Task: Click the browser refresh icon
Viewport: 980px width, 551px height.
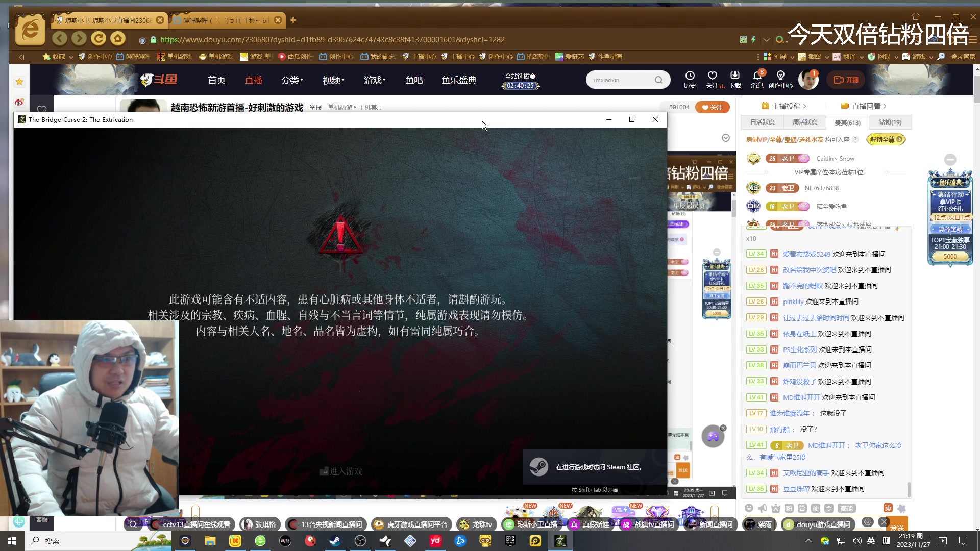Action: coord(99,39)
